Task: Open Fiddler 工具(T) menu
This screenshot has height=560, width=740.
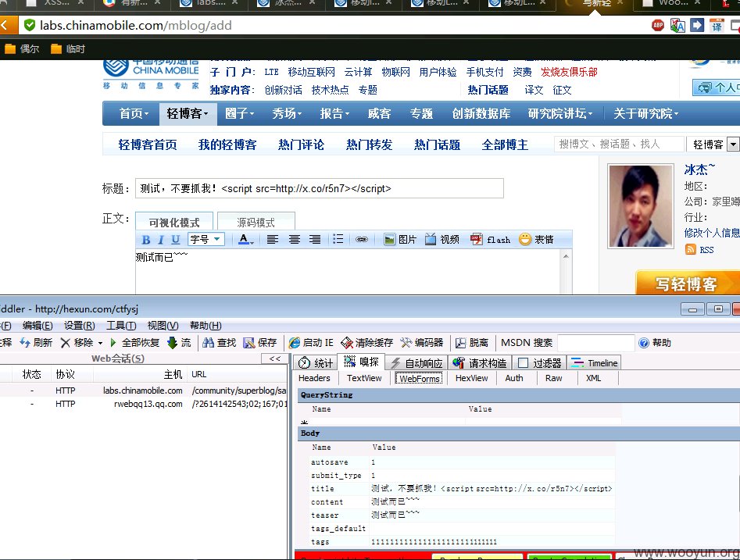Action: click(121, 326)
